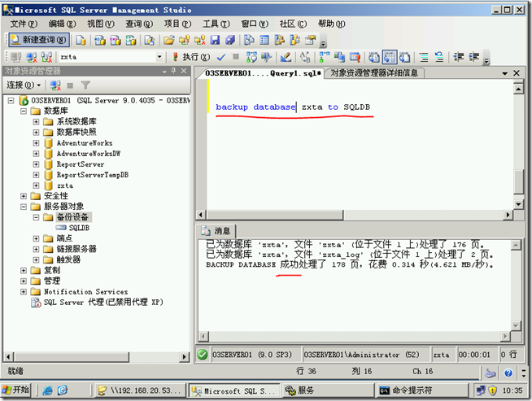Open the 连接(O) connect dropdown
The width and height of the screenshot is (532, 401).
24,85
